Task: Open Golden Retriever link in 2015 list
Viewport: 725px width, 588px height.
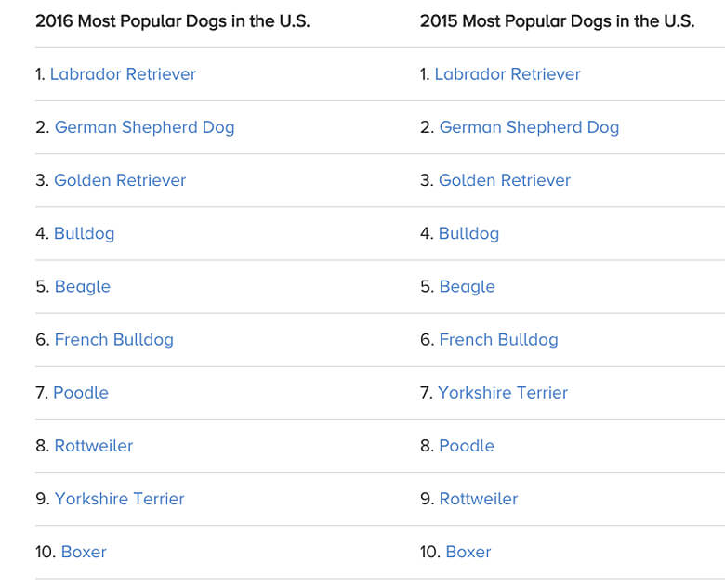Action: [505, 180]
